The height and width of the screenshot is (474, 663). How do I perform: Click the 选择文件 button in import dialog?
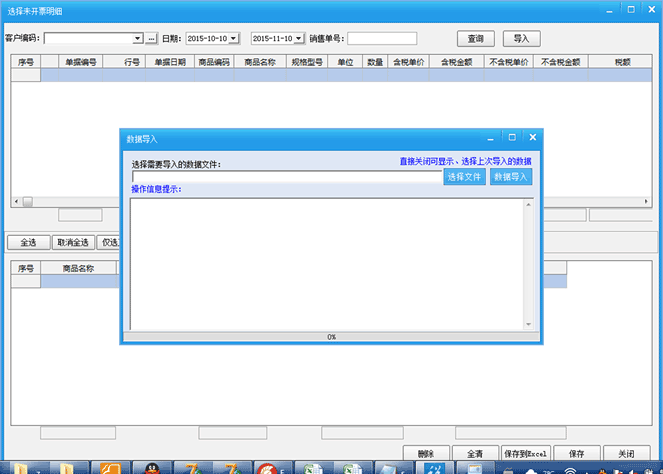click(x=464, y=176)
